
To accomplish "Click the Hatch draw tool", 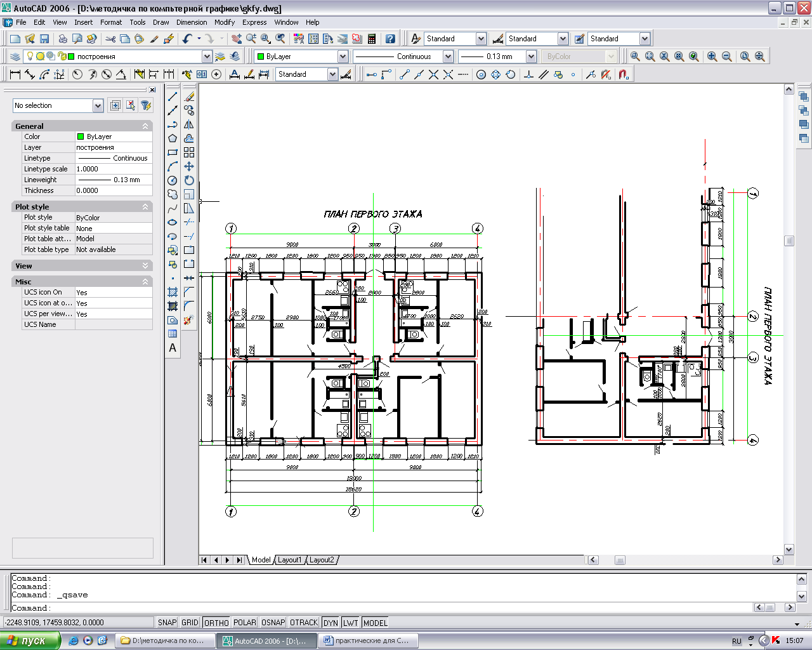I will pyautogui.click(x=173, y=292).
